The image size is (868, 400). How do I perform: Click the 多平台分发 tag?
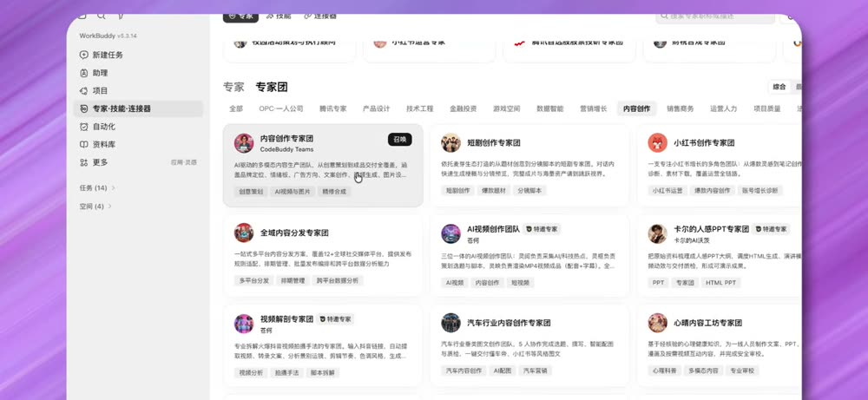pyautogui.click(x=254, y=281)
